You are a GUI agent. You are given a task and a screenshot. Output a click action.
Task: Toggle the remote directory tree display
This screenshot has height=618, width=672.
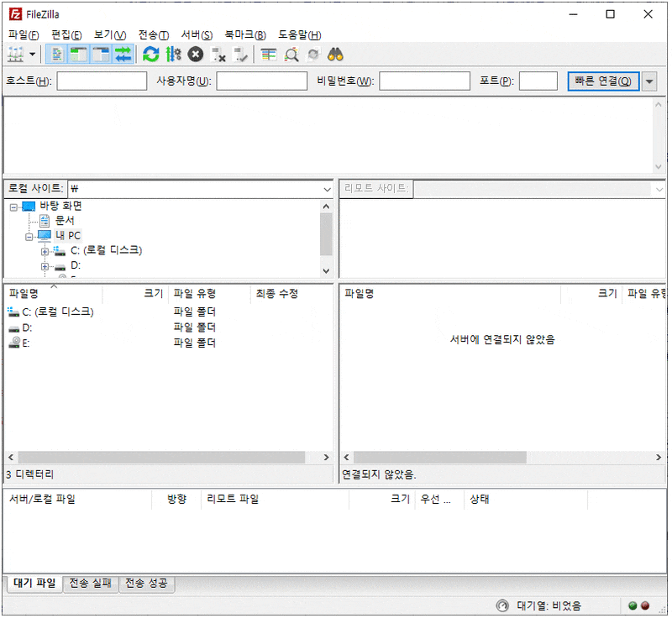[101, 55]
